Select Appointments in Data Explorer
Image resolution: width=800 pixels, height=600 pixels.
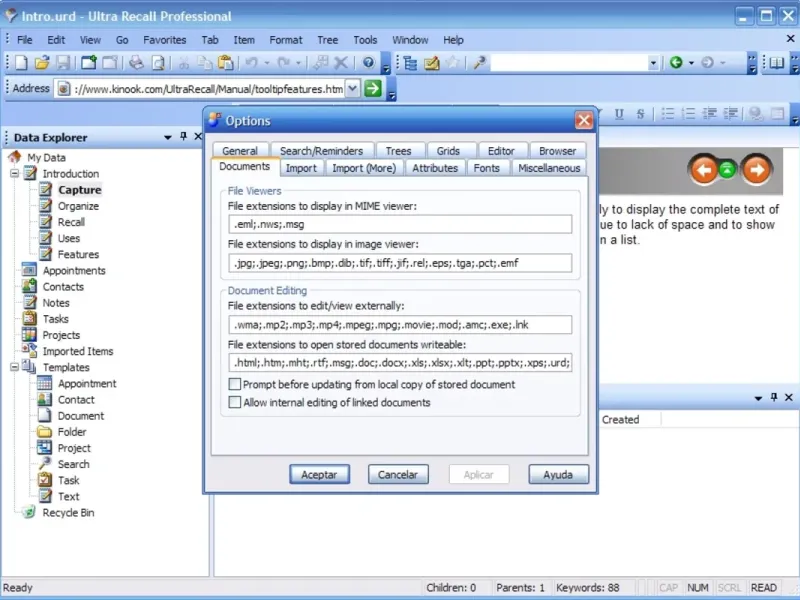[74, 270]
